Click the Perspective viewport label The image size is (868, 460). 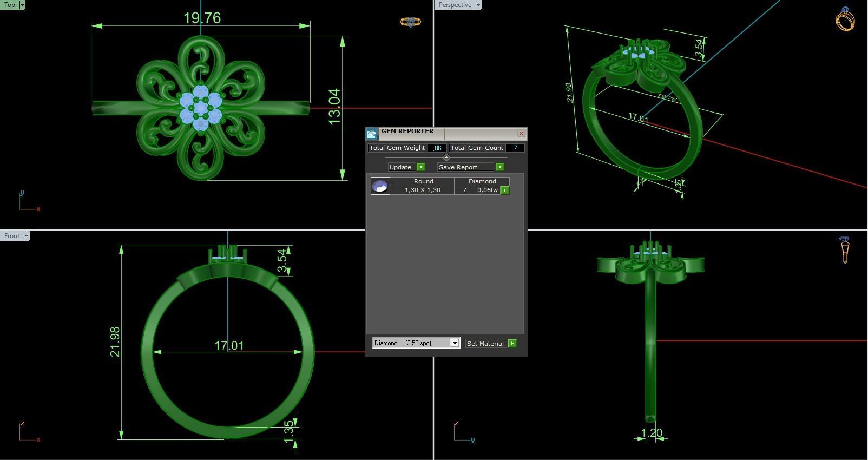pos(455,5)
